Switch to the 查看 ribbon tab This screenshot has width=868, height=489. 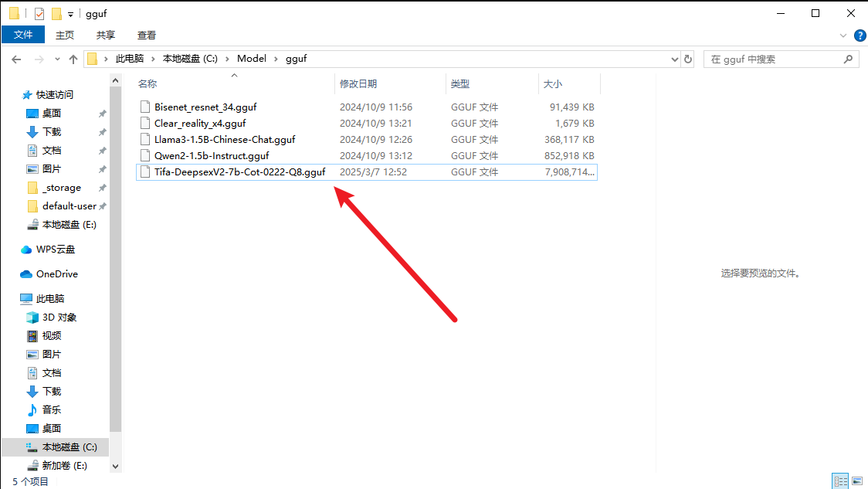pos(147,35)
